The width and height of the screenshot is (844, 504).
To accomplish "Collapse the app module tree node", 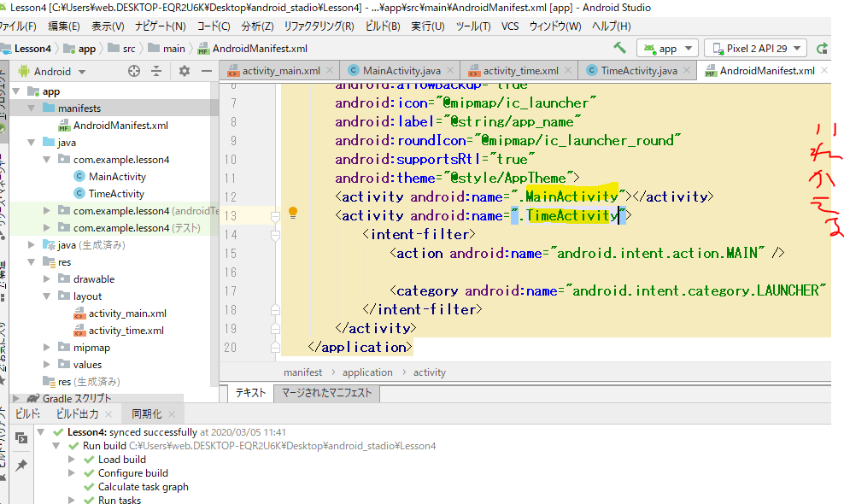I will [16, 91].
